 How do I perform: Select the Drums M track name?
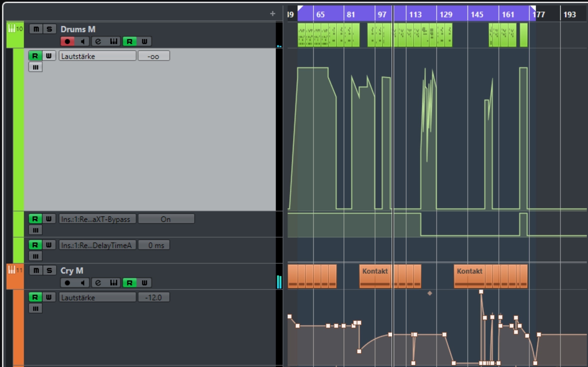(x=78, y=29)
